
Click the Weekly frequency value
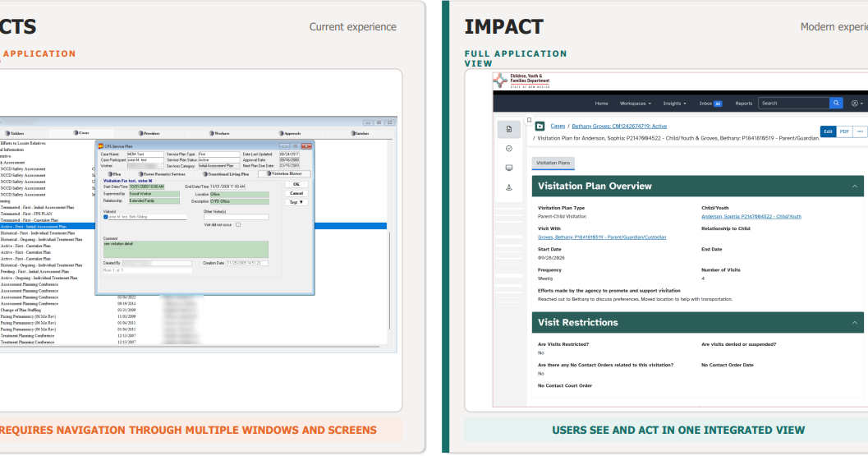click(545, 279)
